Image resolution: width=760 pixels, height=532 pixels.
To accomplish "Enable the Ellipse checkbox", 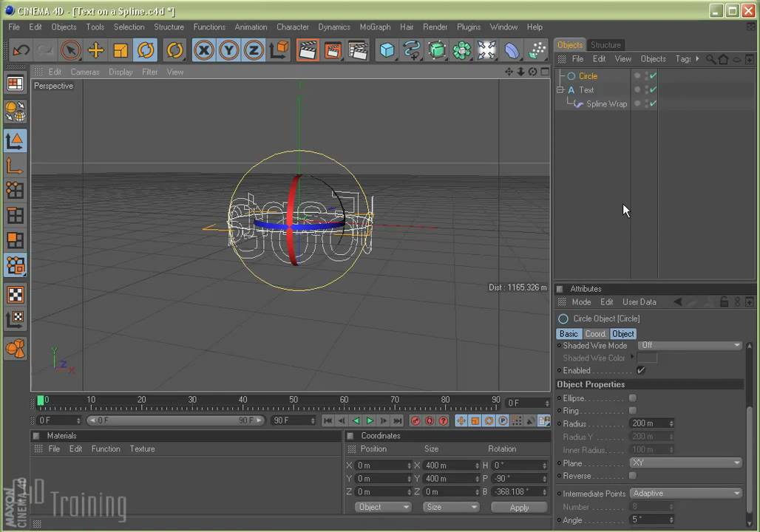I will tap(633, 398).
